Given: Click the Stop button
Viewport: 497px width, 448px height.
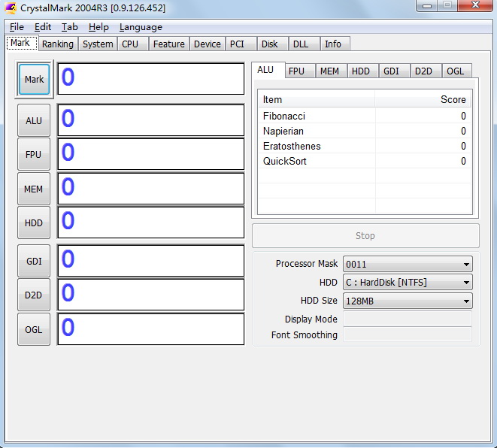Looking at the screenshot, I should [365, 236].
